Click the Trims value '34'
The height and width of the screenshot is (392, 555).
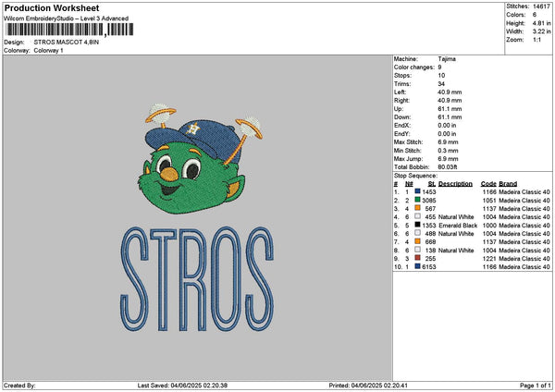pos(441,84)
